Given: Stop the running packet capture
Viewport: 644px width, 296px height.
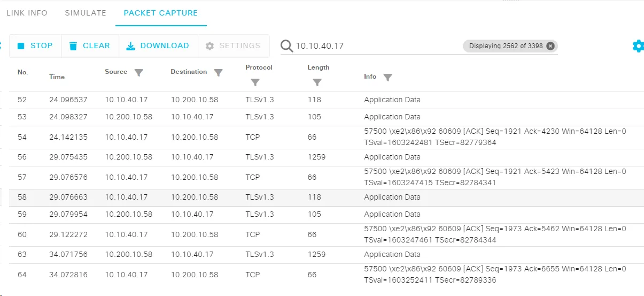Looking at the screenshot, I should tap(35, 46).
